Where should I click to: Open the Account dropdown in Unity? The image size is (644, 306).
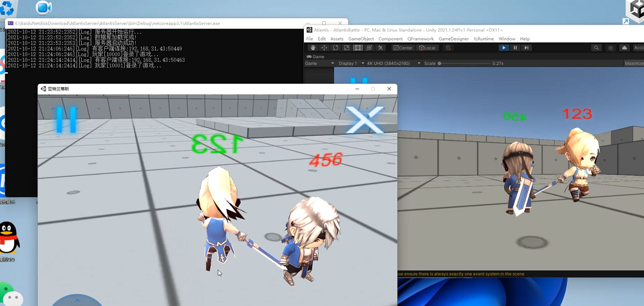[x=638, y=48]
